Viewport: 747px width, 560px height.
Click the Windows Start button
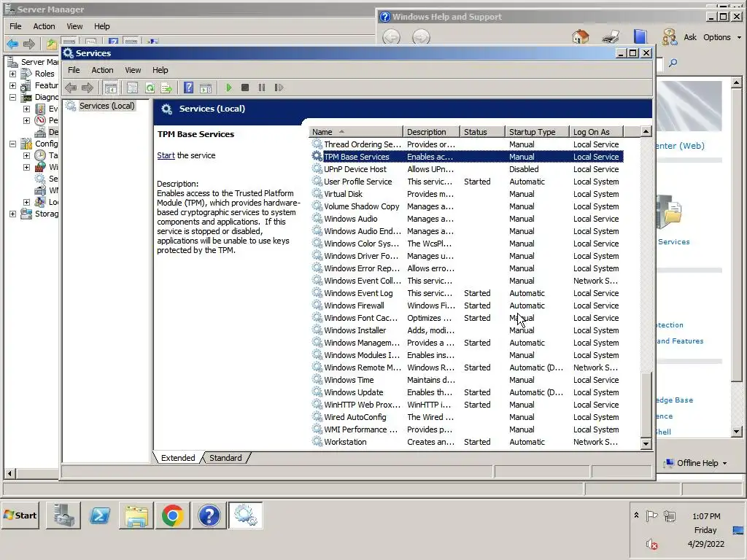(x=20, y=516)
